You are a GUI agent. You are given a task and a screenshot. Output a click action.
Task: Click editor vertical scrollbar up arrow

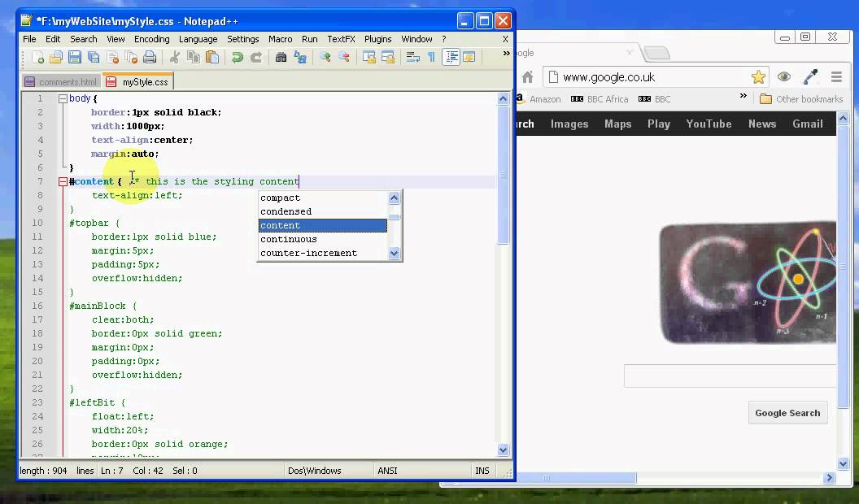click(x=503, y=99)
